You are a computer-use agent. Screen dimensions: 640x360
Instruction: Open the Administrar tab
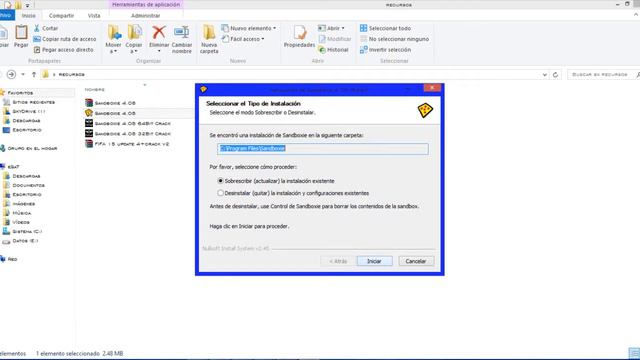tap(146, 16)
